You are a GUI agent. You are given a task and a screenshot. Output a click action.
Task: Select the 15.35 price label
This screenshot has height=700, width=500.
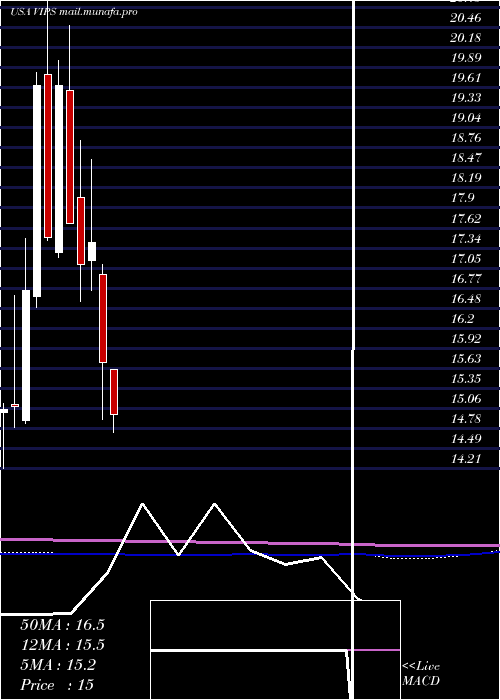pyautogui.click(x=466, y=379)
